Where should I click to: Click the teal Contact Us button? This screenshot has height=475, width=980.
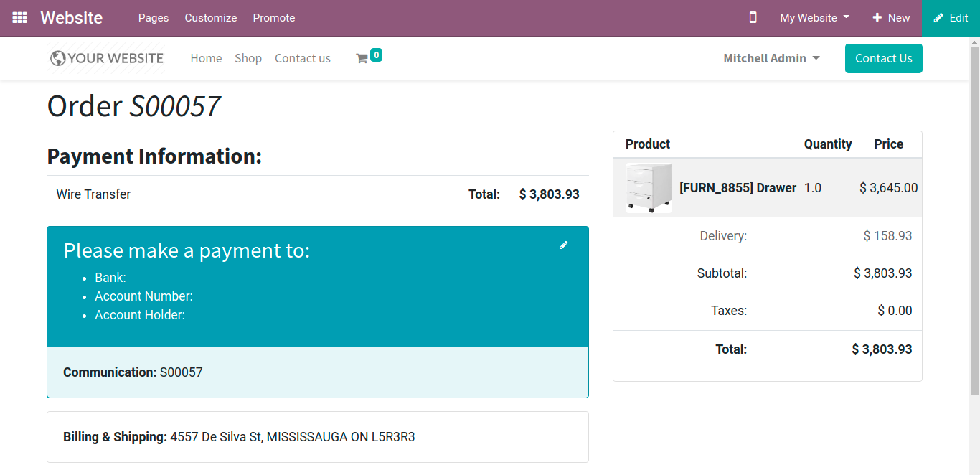(x=883, y=58)
